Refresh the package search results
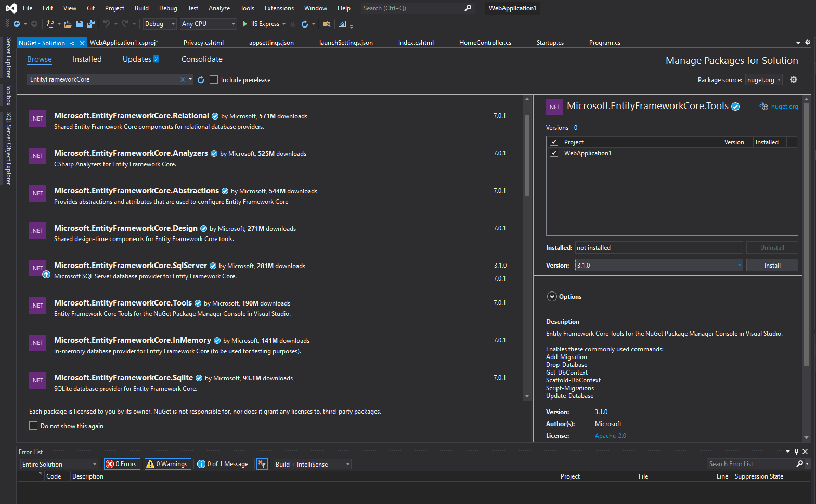Image resolution: width=816 pixels, height=504 pixels. [x=201, y=79]
